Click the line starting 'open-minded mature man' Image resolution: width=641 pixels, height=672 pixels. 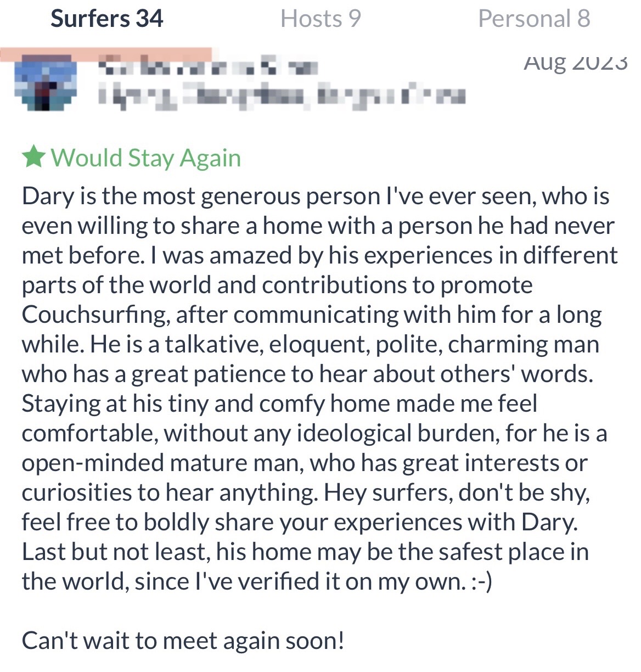point(305,463)
